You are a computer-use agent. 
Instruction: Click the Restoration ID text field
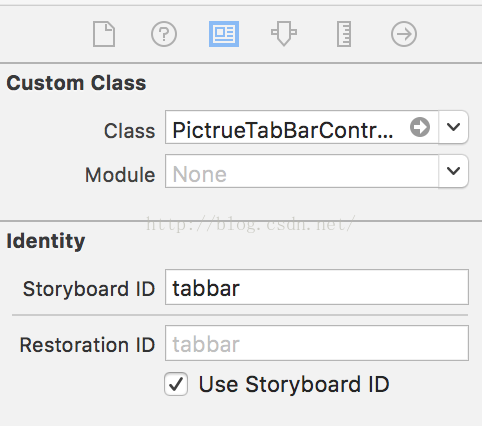click(x=317, y=343)
